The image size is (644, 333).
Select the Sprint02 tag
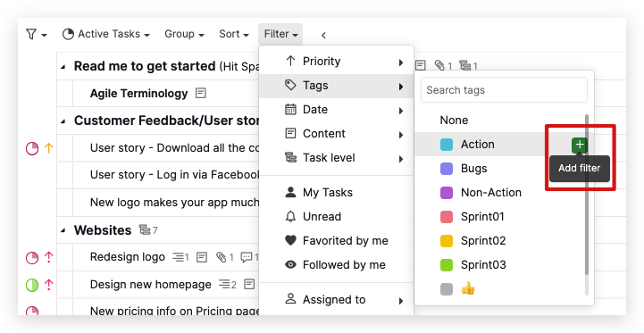click(x=483, y=241)
